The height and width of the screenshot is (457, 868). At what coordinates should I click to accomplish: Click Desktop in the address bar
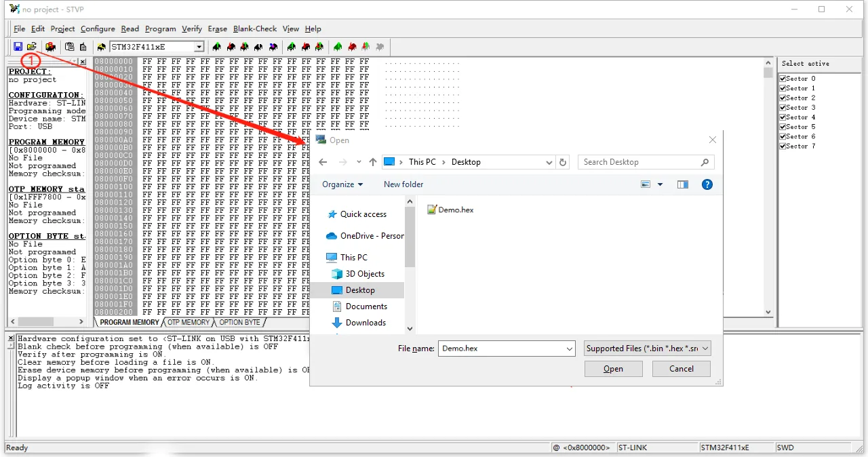pyautogui.click(x=466, y=162)
